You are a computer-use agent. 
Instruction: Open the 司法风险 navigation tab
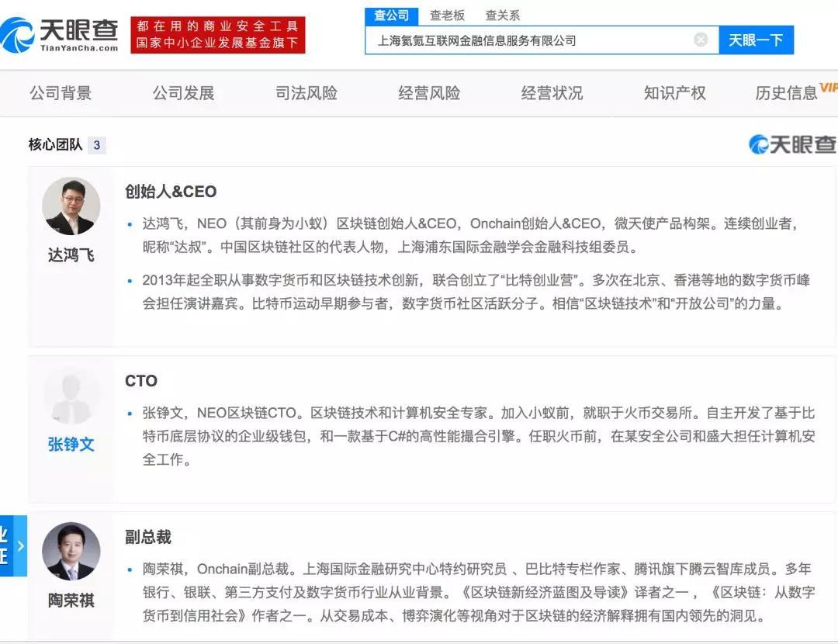pyautogui.click(x=306, y=93)
